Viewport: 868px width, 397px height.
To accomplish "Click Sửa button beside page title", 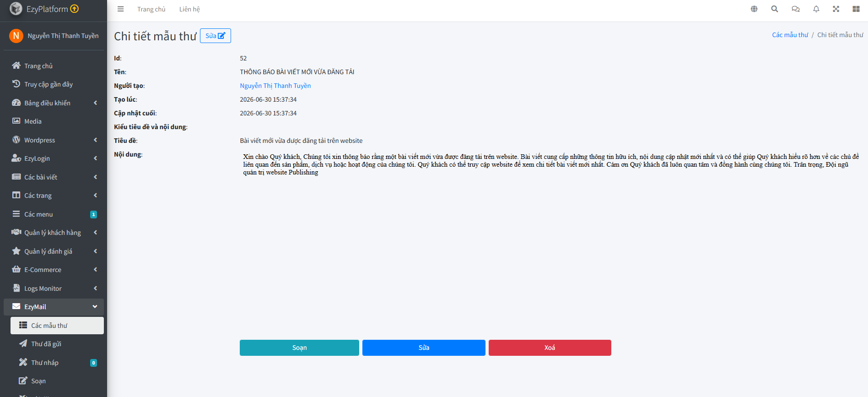I will tap(216, 36).
